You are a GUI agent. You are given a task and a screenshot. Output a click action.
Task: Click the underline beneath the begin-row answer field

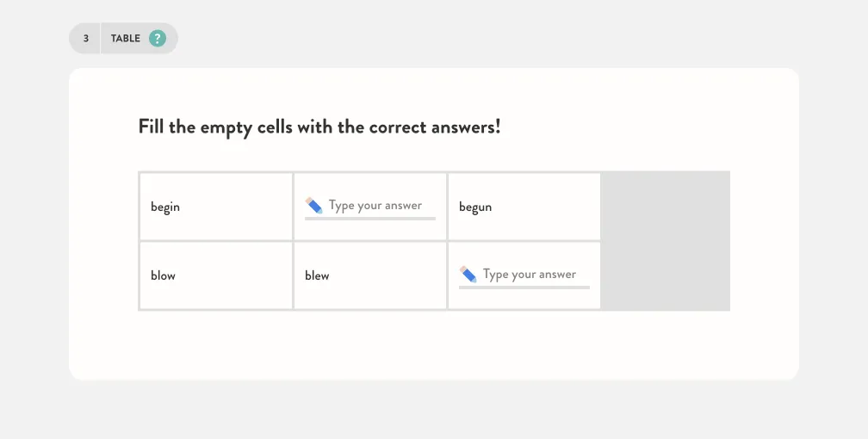(x=369, y=219)
